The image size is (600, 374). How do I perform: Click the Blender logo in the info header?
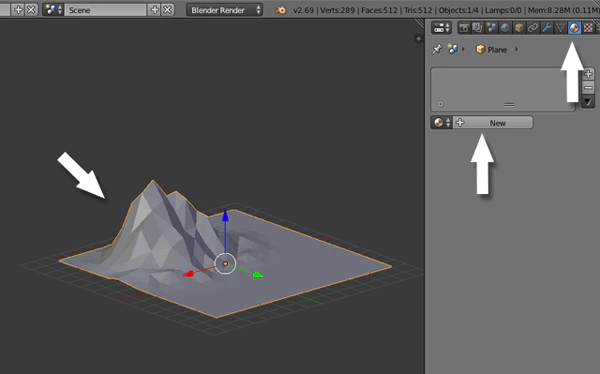click(x=281, y=10)
